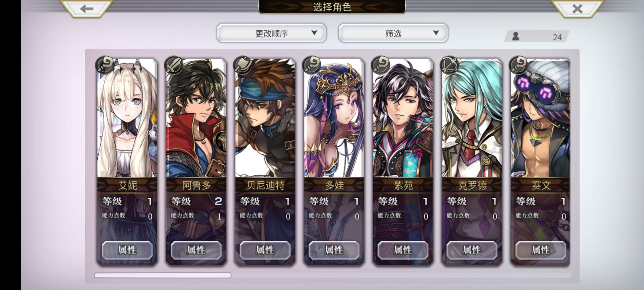View 属性 for 紫苑
The image size is (644, 290).
pos(403,250)
